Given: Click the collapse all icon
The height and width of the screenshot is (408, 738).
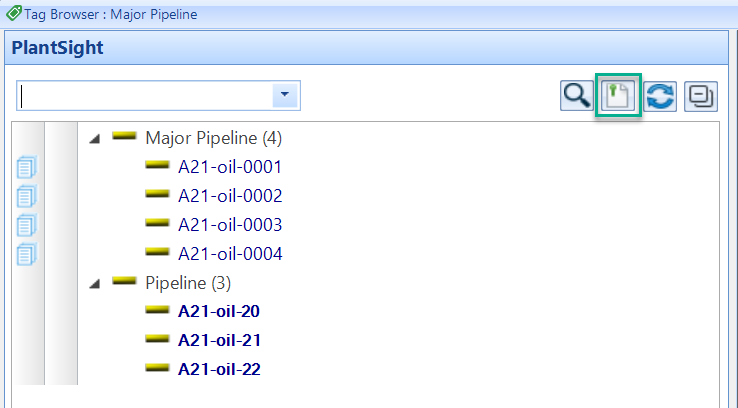Looking at the screenshot, I should point(701,96).
